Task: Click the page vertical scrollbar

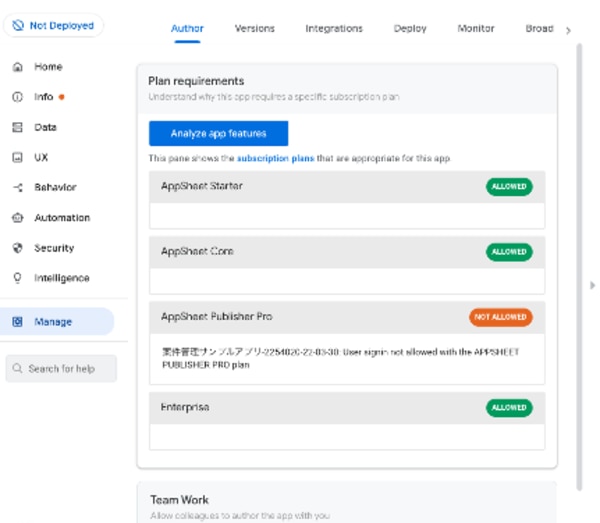Action: point(579,267)
